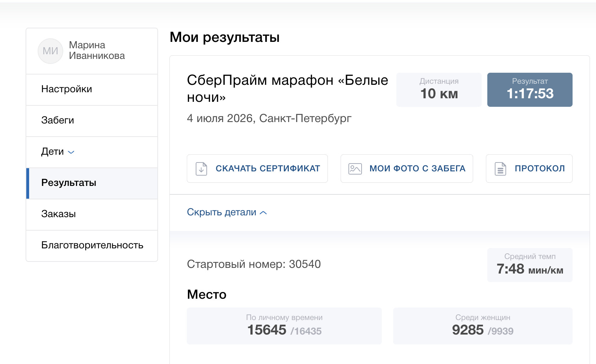Click the certificate download icon
This screenshot has height=364, width=596.
click(201, 169)
